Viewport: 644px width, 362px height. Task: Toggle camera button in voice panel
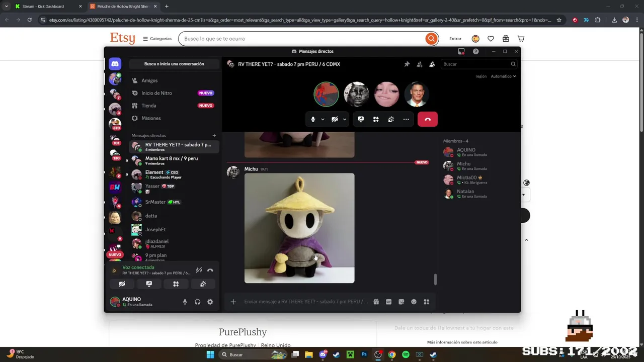pos(122,284)
